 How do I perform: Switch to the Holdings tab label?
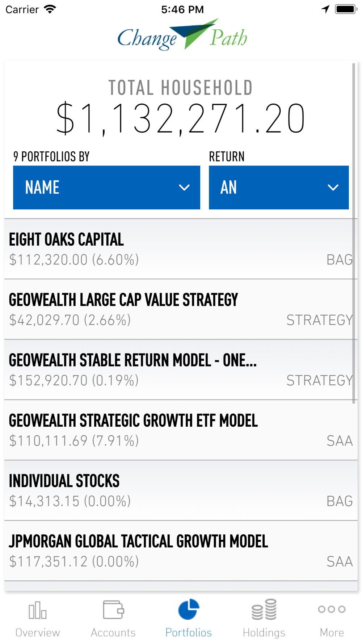(264, 632)
